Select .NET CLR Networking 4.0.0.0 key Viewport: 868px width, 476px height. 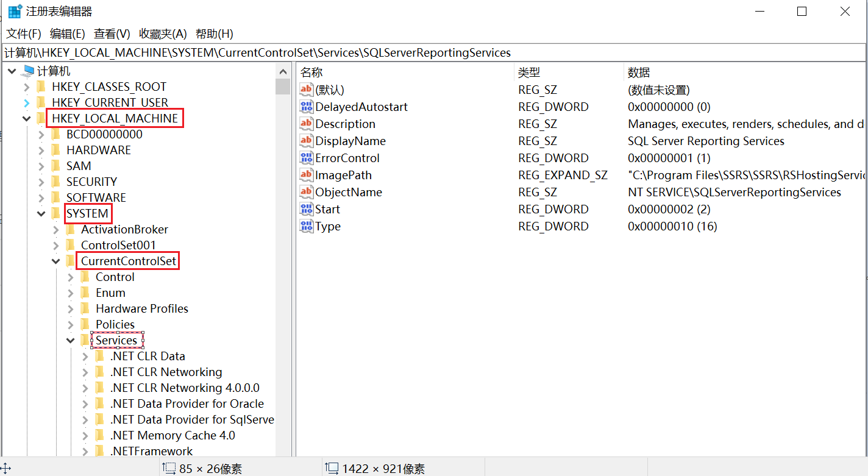pos(185,388)
